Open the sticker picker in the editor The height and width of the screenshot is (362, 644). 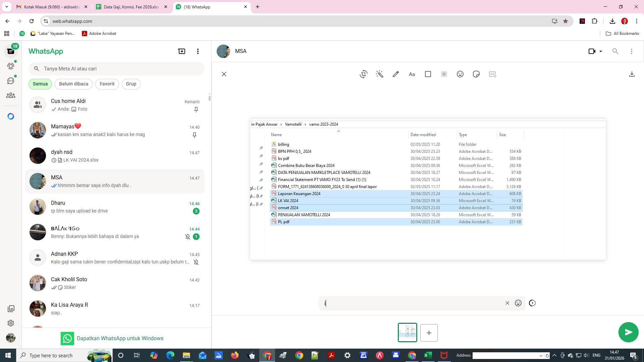[x=476, y=74]
